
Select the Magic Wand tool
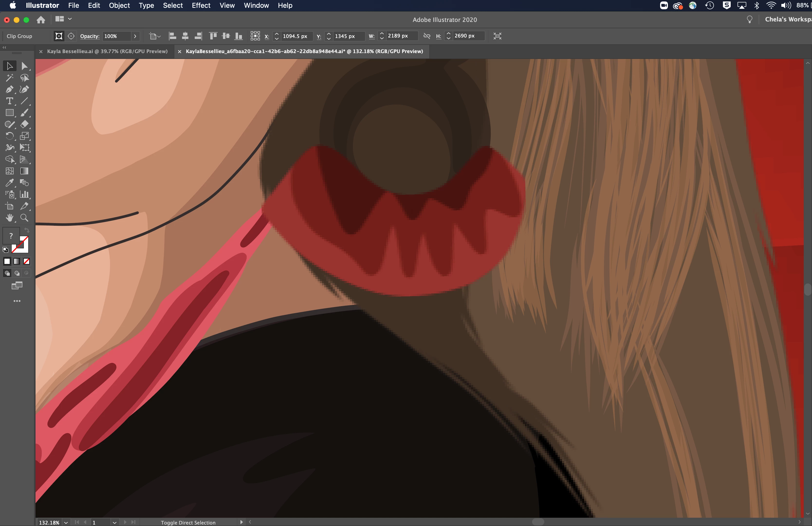(9, 78)
